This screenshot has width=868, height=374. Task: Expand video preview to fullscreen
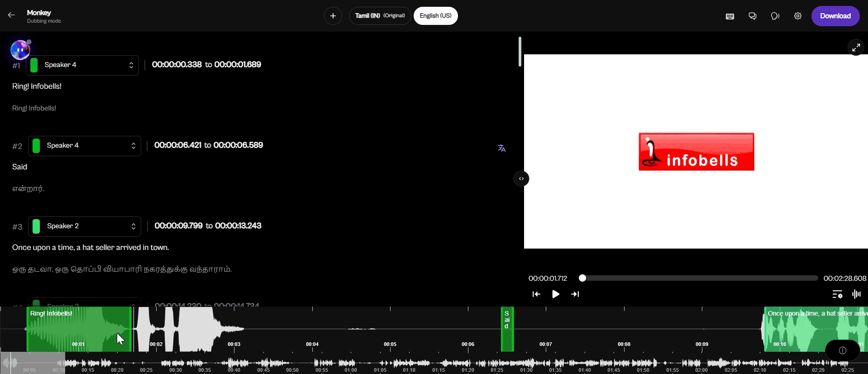(x=855, y=48)
